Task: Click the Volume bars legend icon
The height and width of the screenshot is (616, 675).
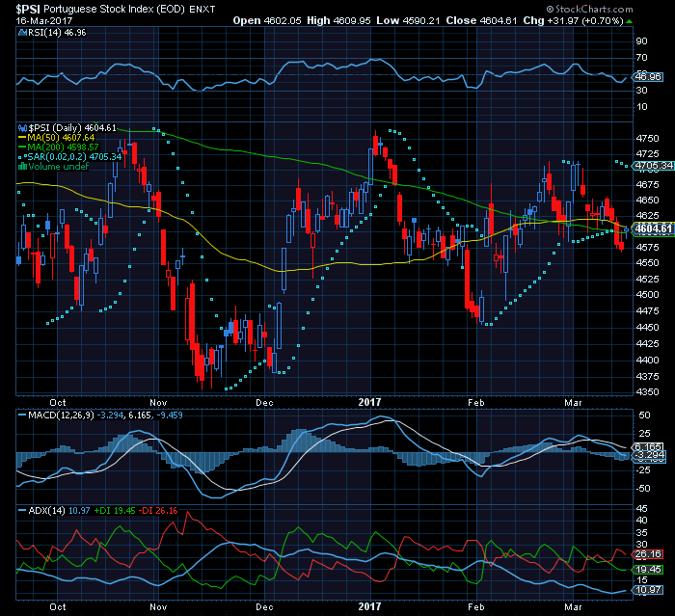Action: [x=22, y=166]
